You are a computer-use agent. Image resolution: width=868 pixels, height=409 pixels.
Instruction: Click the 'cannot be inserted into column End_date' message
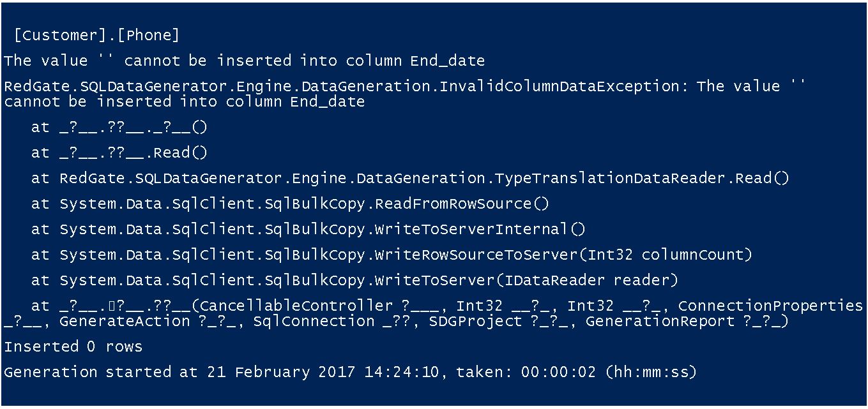[x=244, y=61]
